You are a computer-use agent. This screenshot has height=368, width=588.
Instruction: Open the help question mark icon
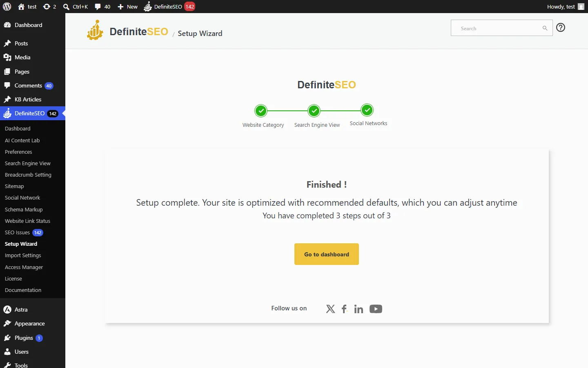561,27
